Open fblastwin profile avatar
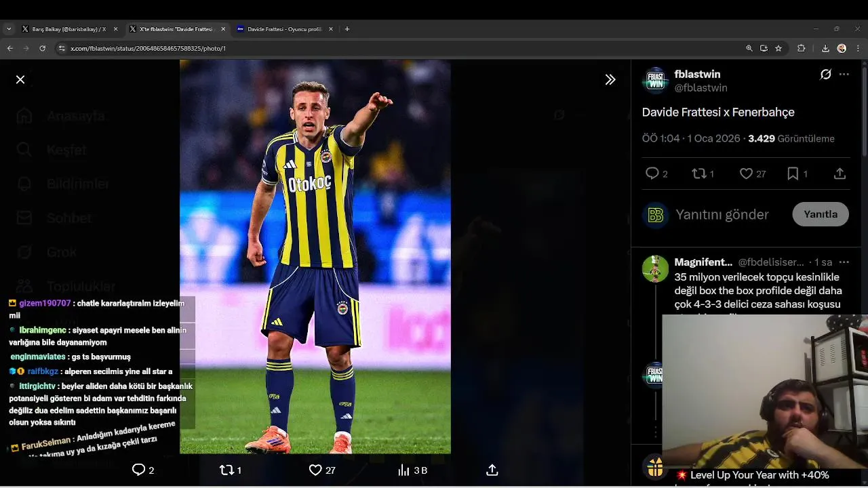This screenshot has width=868, height=488. pyautogui.click(x=655, y=80)
